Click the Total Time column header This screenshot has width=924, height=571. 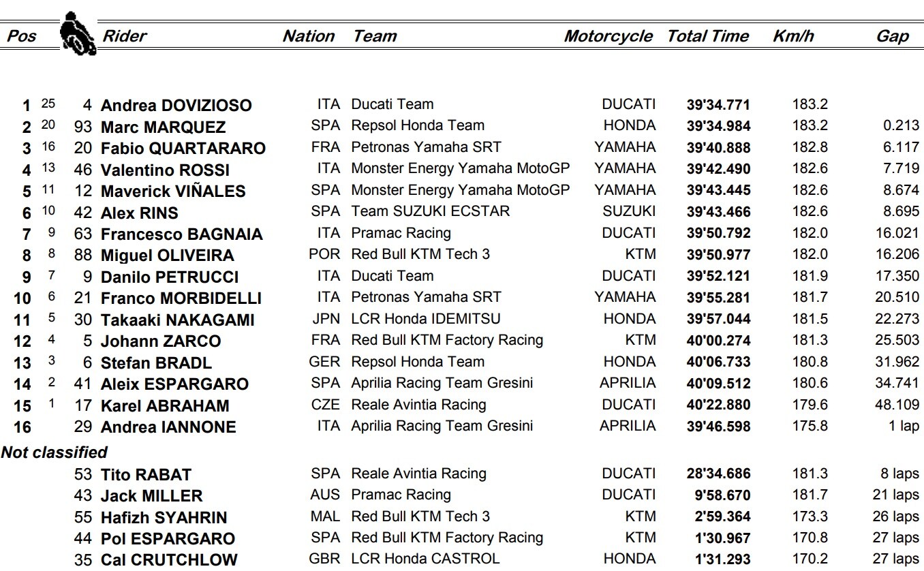[x=708, y=36]
